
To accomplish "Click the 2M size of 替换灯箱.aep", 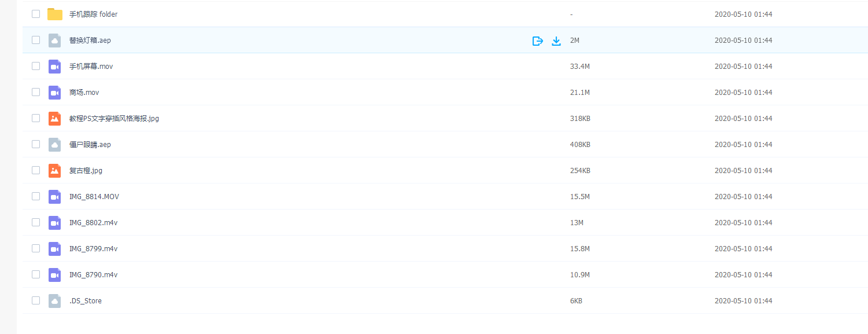I will click(575, 41).
